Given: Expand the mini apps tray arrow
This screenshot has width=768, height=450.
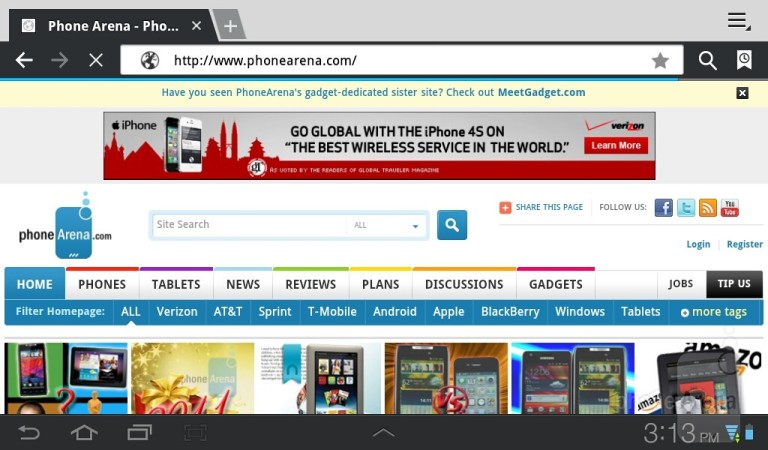Looking at the screenshot, I should tap(384, 433).
